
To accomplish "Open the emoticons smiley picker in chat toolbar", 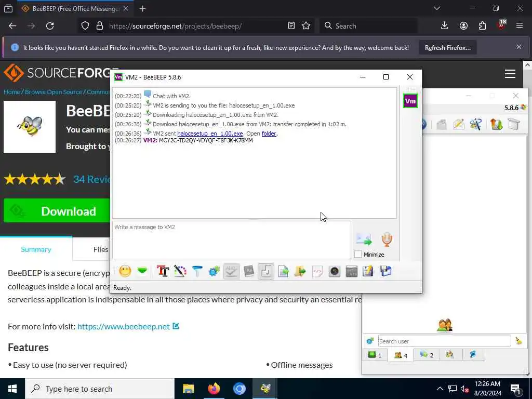I will click(125, 271).
